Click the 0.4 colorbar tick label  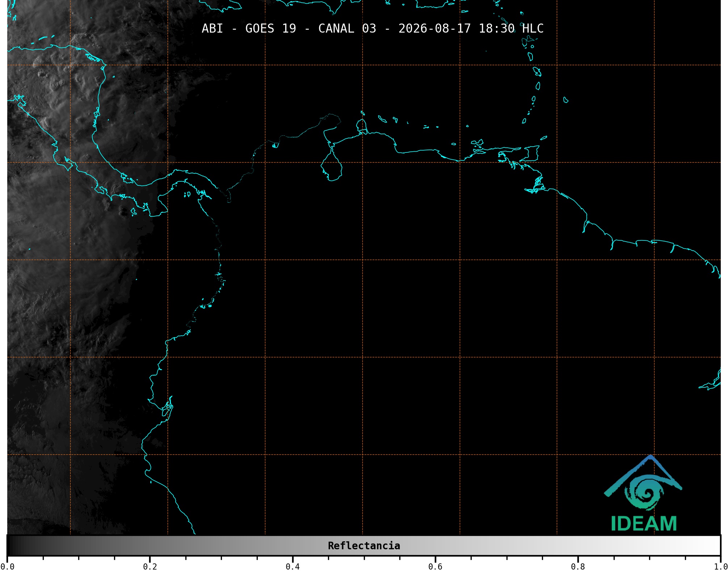(x=293, y=566)
